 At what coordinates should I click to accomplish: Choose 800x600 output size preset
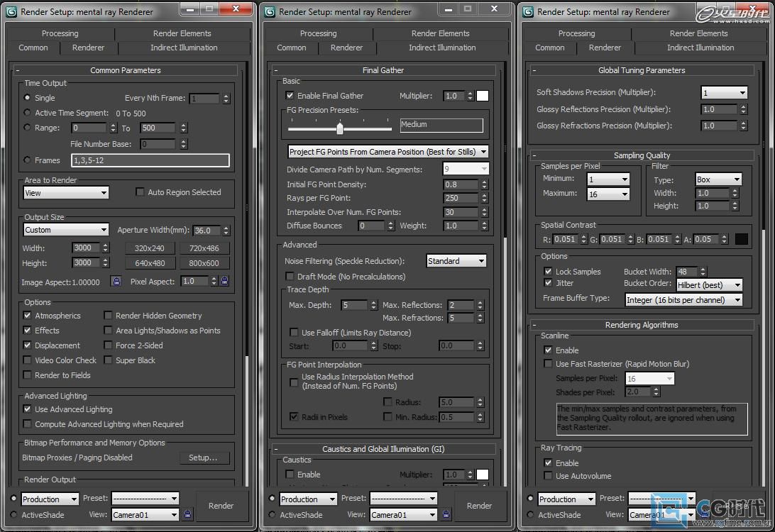click(x=204, y=262)
